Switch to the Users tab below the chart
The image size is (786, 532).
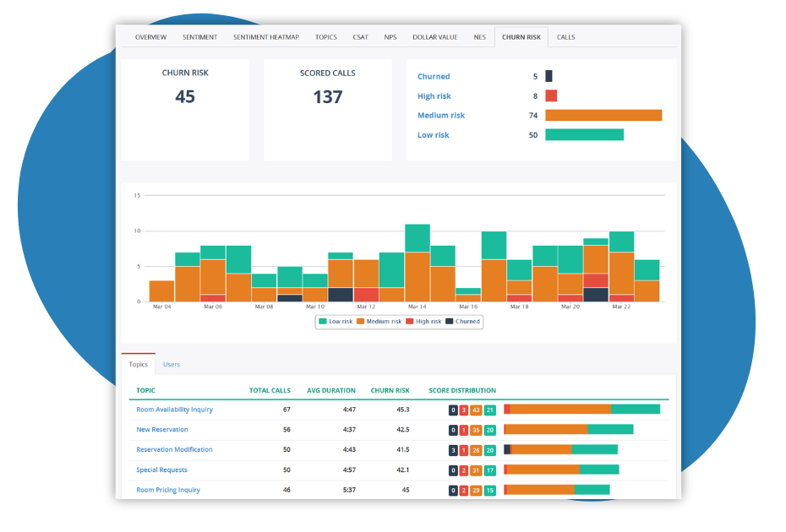(172, 364)
